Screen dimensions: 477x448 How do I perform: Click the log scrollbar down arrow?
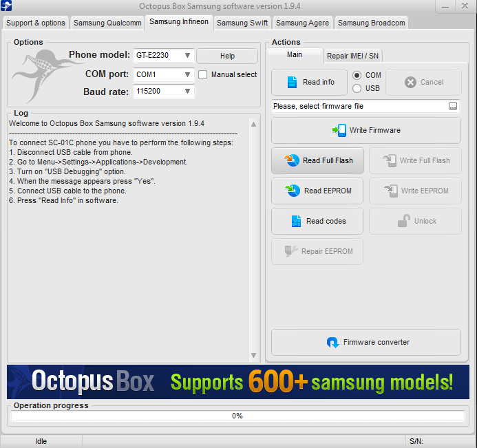click(x=253, y=355)
